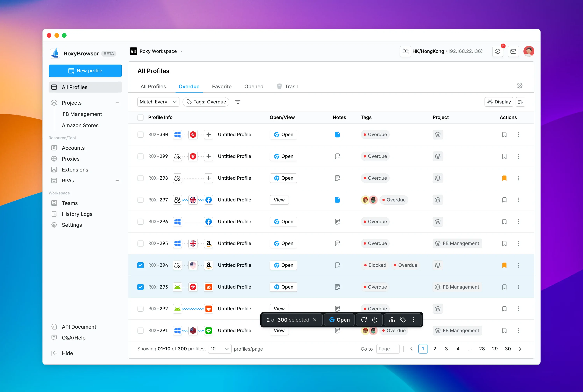Viewport: 583px width, 392px height.
Task: Add a note for ROX-299
Action: pos(337,156)
